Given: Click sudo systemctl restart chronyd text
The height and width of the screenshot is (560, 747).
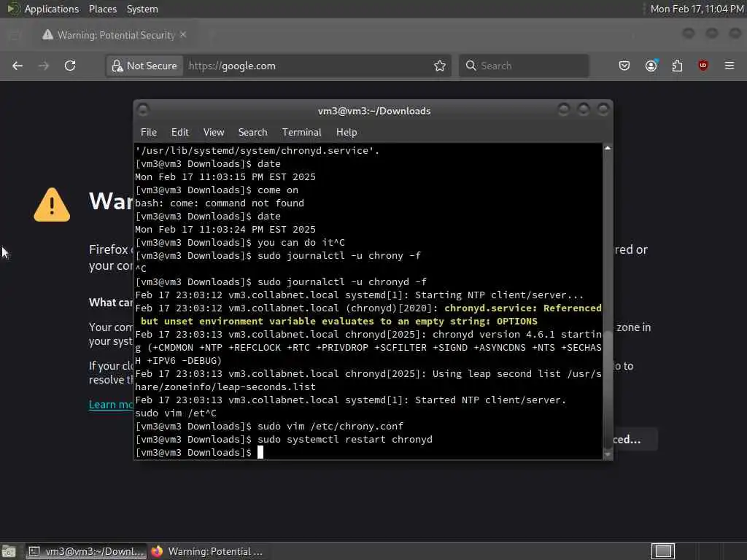Looking at the screenshot, I should (x=345, y=439).
